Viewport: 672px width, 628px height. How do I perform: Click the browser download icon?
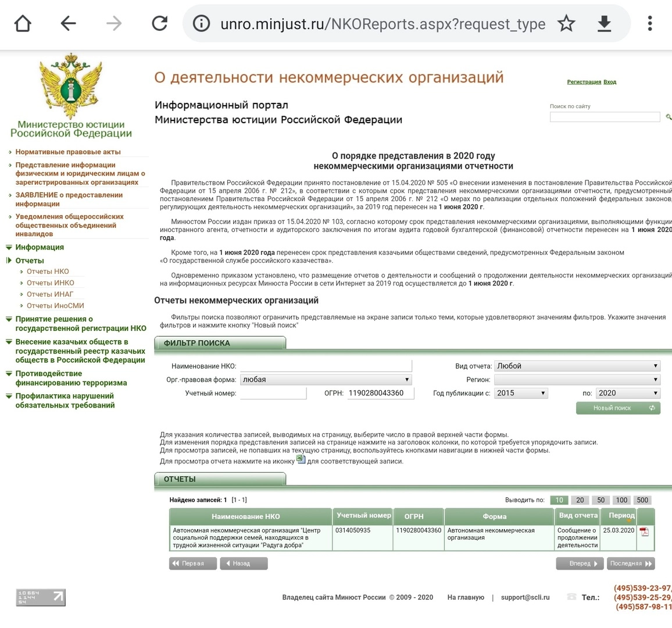(x=604, y=24)
